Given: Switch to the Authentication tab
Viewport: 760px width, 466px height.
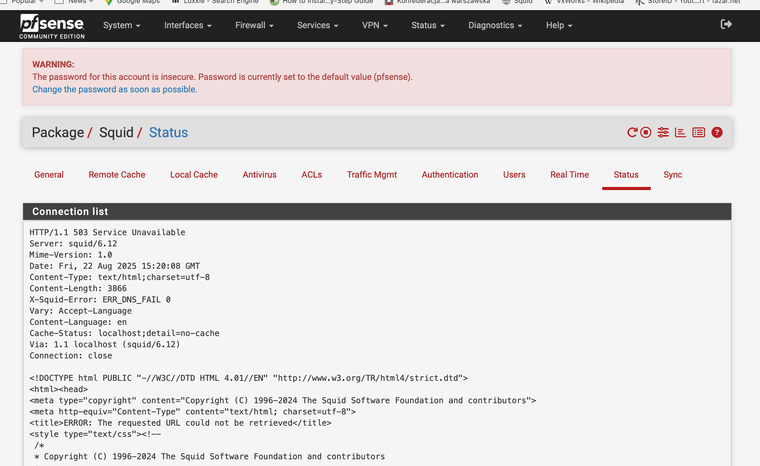Looking at the screenshot, I should [450, 175].
